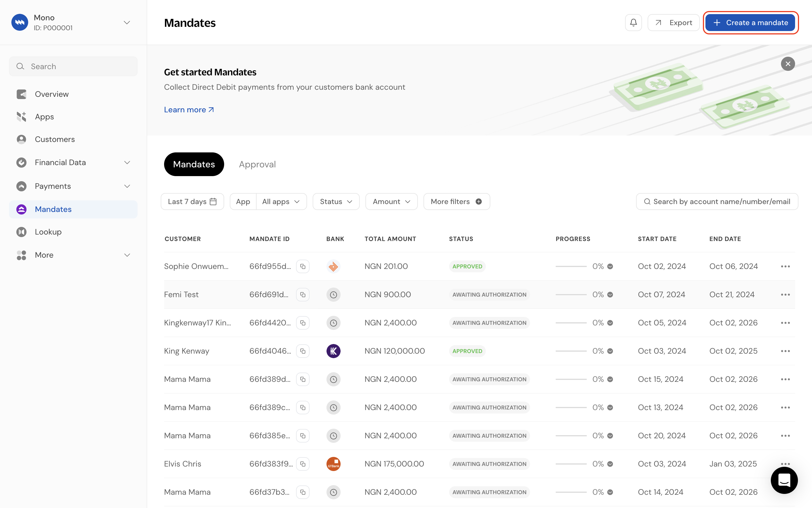Screen dimensions: 812x508
Task: Open row actions menu for King Kenway
Action: click(x=785, y=351)
